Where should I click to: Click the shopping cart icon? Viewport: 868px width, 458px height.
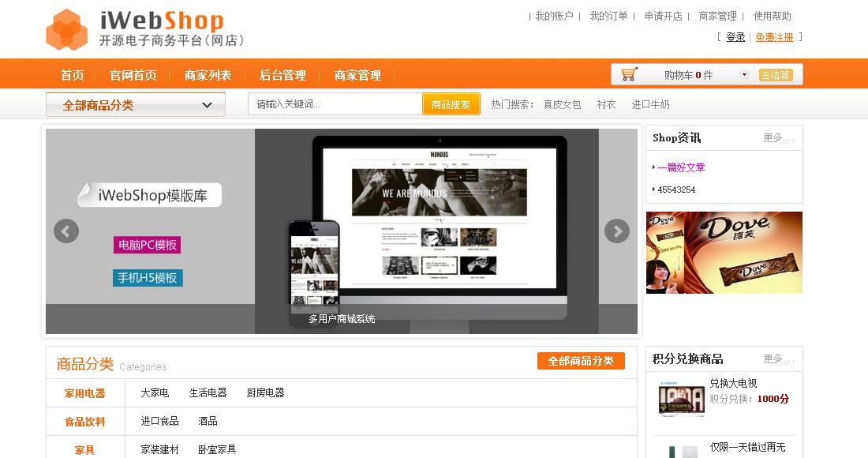pos(629,74)
